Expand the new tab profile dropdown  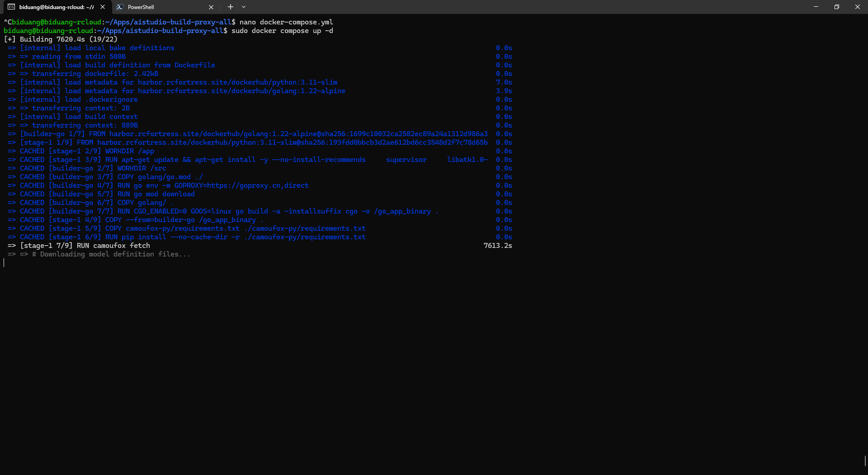point(244,7)
